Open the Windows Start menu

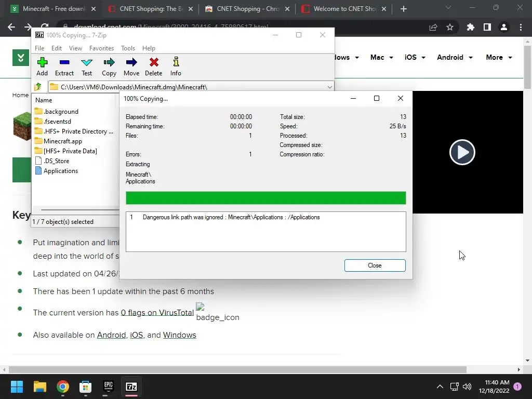pyautogui.click(x=17, y=387)
